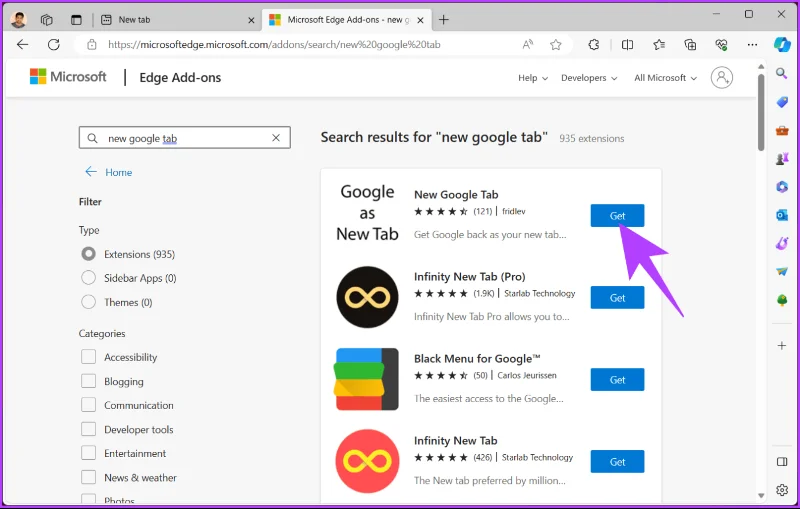Open sidebar Drop paper plane icon
This screenshot has height=509, width=800.
pyautogui.click(x=782, y=272)
